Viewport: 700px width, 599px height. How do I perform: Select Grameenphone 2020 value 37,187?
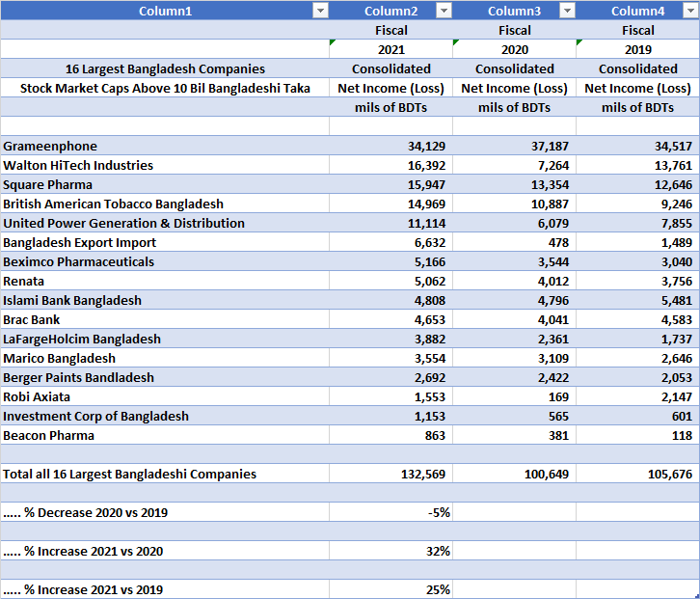[514, 146]
